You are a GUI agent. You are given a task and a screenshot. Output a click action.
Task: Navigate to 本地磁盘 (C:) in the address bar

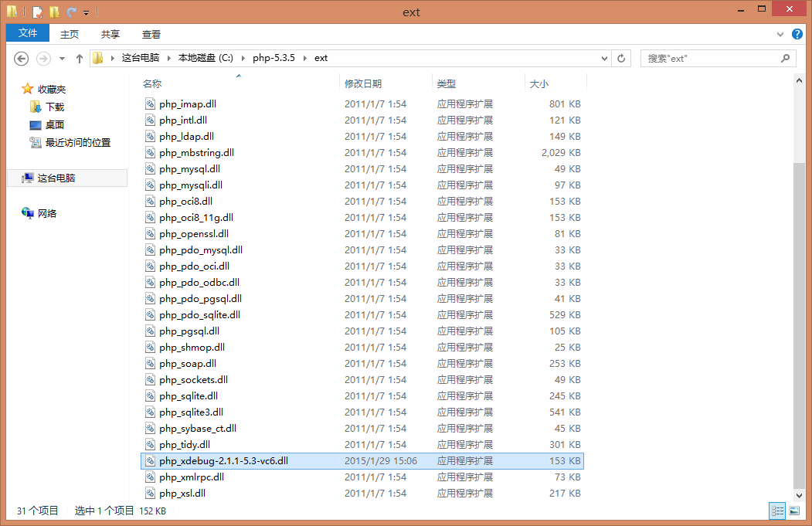(206, 58)
